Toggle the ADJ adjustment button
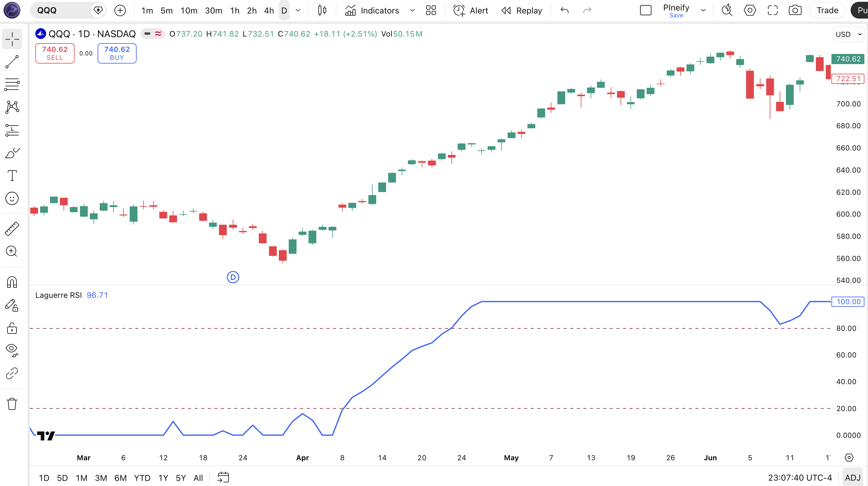Screen dimensions: 868x486 coord(853,478)
